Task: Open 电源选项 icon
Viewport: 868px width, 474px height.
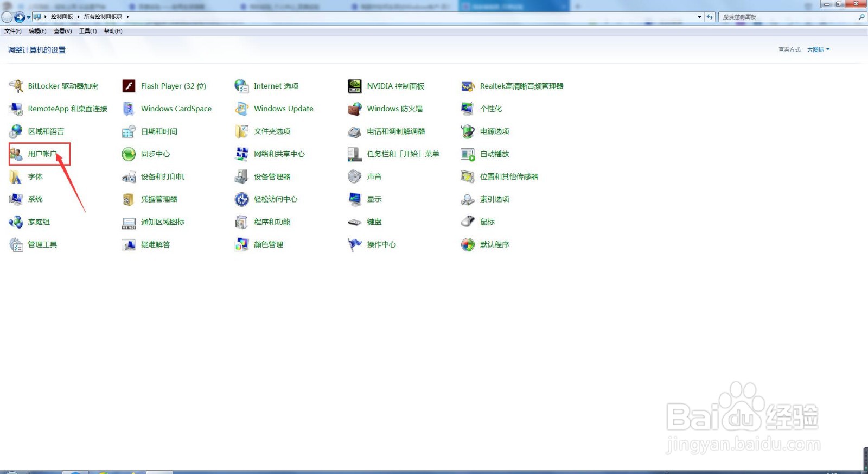Action: point(468,131)
